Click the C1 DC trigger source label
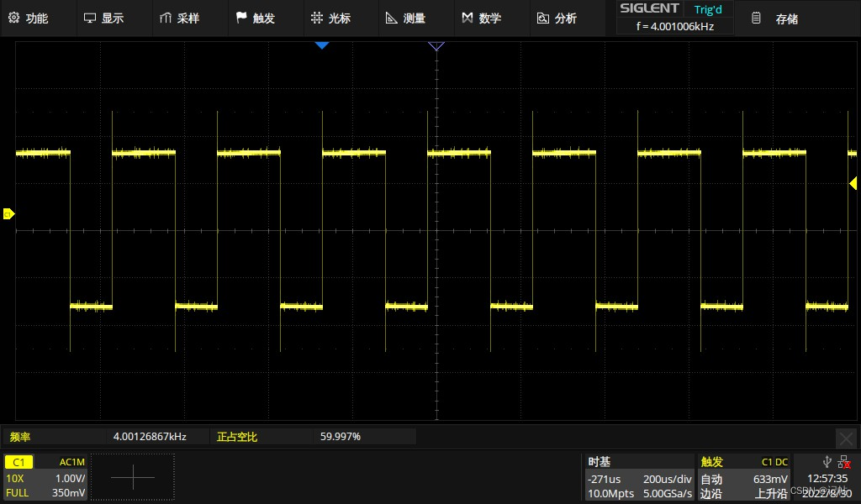This screenshot has height=504, width=861. click(774, 462)
